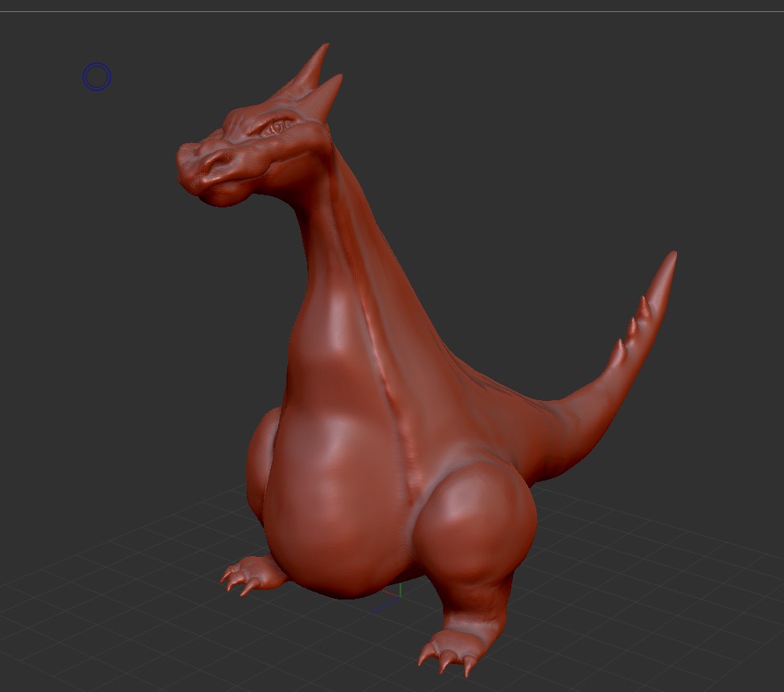This screenshot has height=692, width=784.
Task: Click the dragon model's eye
Action: click(277, 128)
